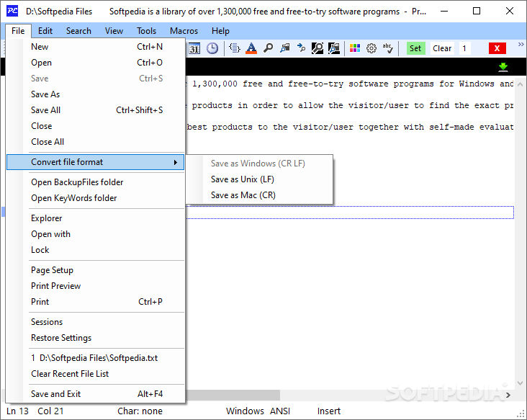527x420 pixels.
Task: Maximize the application window
Action: 477,11
